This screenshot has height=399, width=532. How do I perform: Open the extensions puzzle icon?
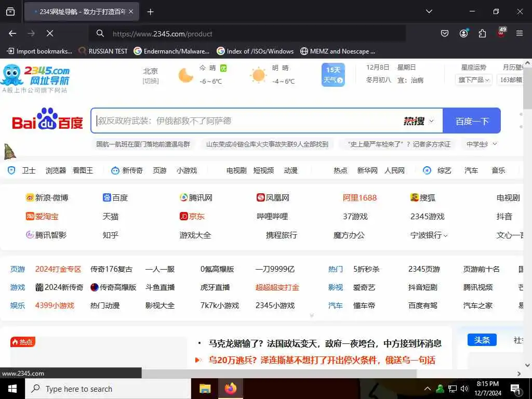pos(482,33)
